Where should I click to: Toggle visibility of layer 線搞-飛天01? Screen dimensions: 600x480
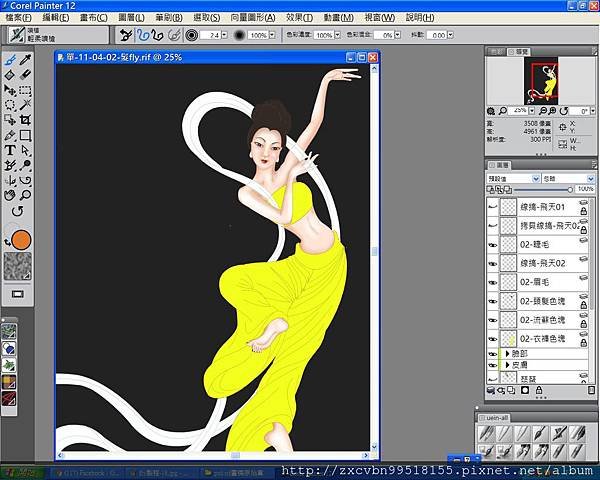pos(493,207)
